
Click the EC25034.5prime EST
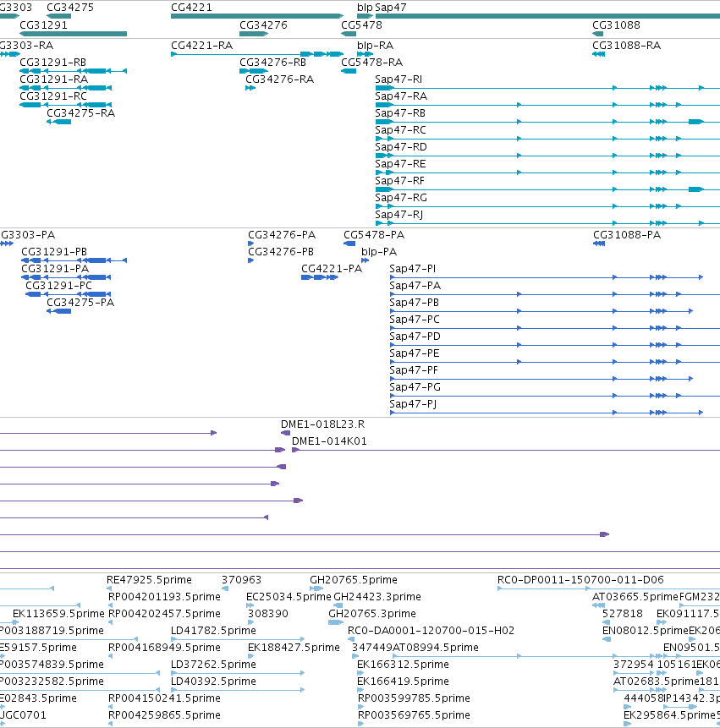coord(250,605)
